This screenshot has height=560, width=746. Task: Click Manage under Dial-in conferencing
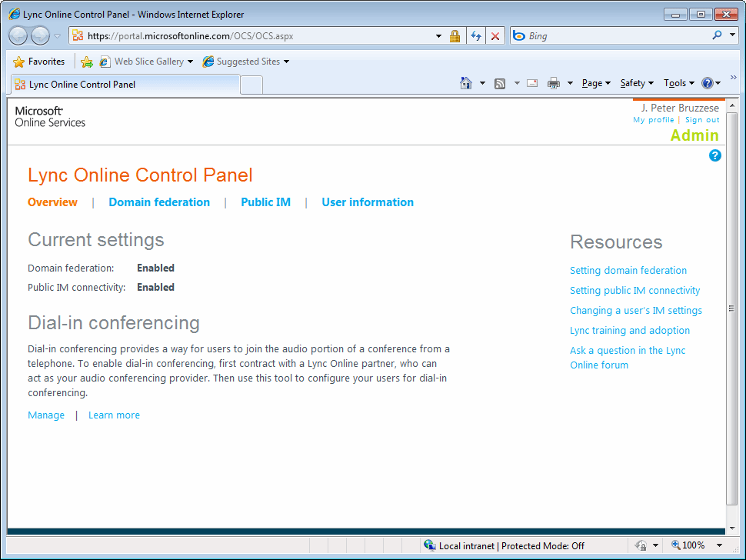pyautogui.click(x=46, y=415)
